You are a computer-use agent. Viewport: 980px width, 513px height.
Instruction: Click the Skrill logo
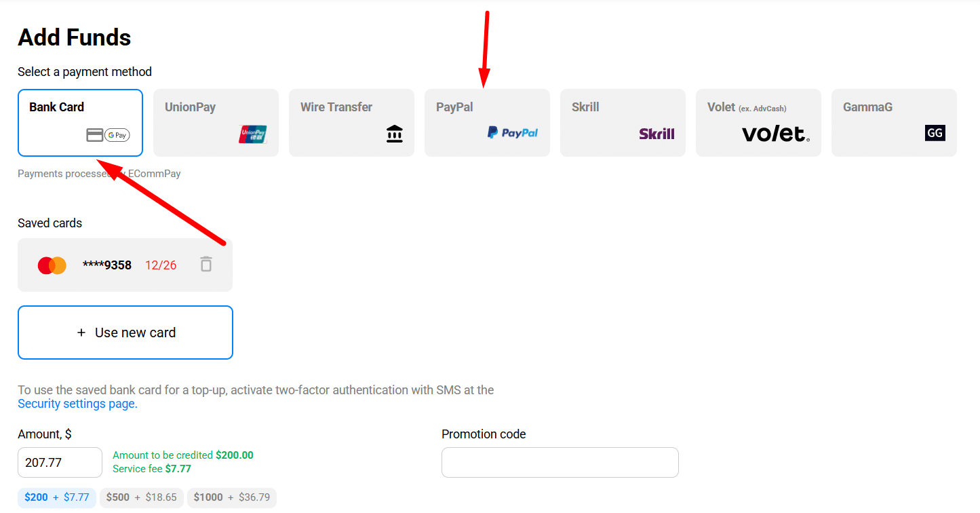[x=656, y=134]
